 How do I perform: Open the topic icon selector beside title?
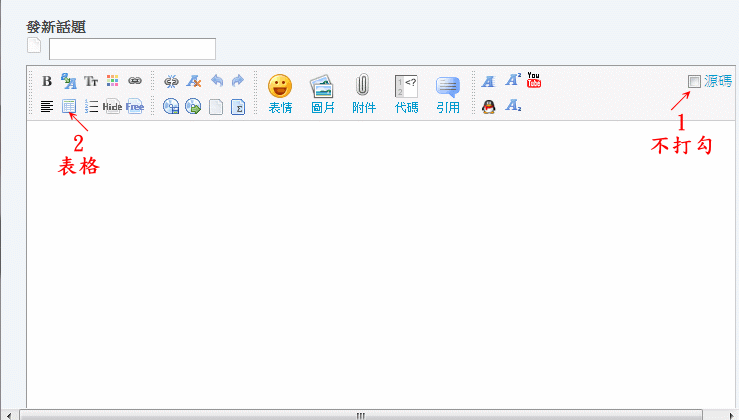coord(34,45)
